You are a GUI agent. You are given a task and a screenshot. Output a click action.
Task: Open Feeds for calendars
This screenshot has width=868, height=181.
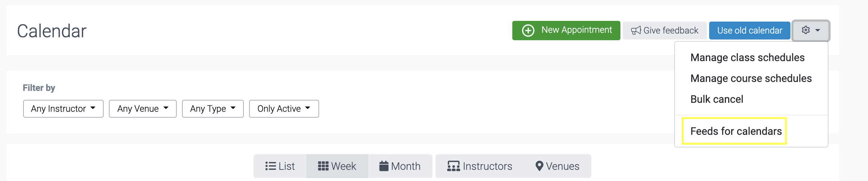[736, 131]
